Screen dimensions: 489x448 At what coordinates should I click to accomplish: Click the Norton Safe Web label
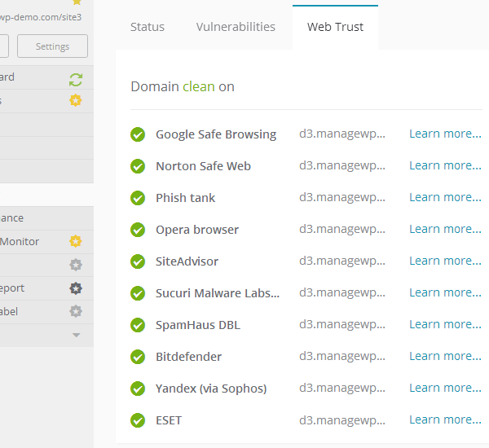[203, 166]
